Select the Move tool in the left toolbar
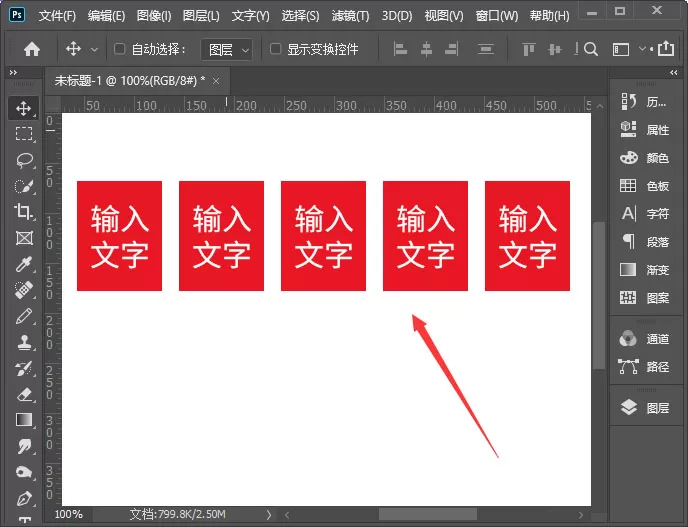The height and width of the screenshot is (527, 688). pos(24,108)
